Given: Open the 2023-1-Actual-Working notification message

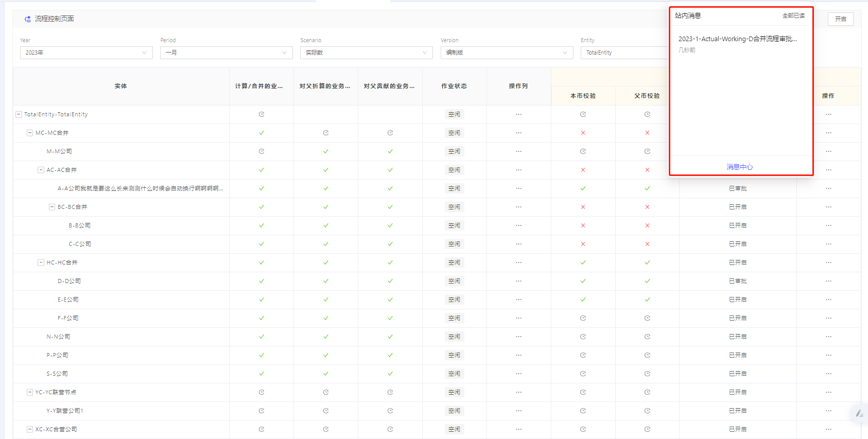Looking at the screenshot, I should coord(737,39).
